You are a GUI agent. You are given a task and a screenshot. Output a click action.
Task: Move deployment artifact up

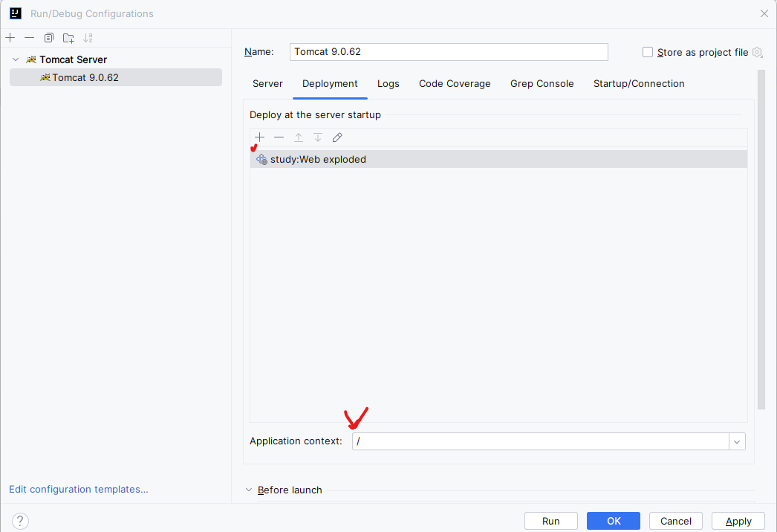[x=299, y=137]
